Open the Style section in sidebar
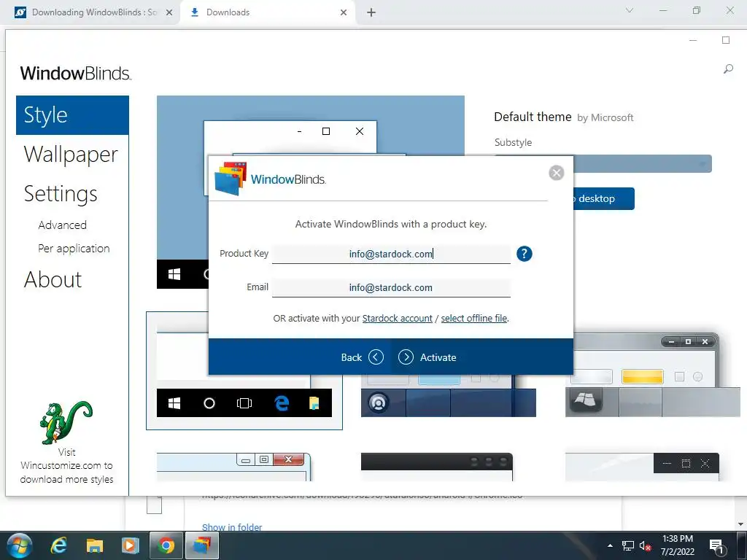The height and width of the screenshot is (560, 747). point(72,115)
